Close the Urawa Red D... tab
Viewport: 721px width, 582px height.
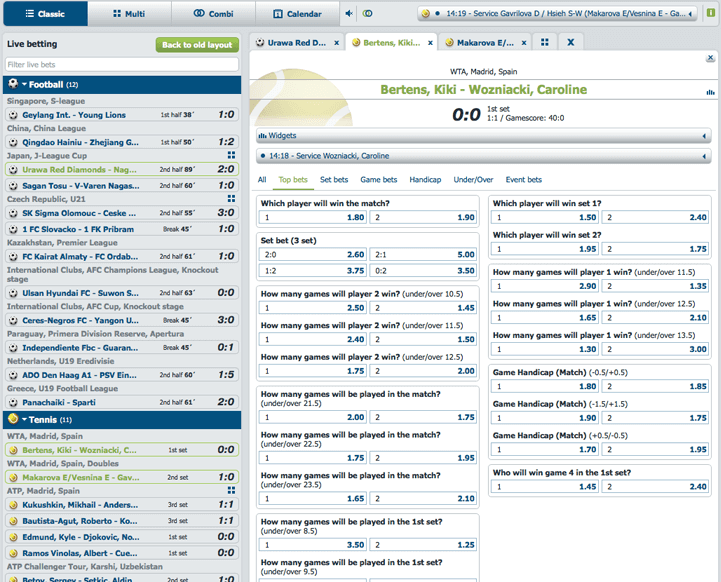pos(337,43)
